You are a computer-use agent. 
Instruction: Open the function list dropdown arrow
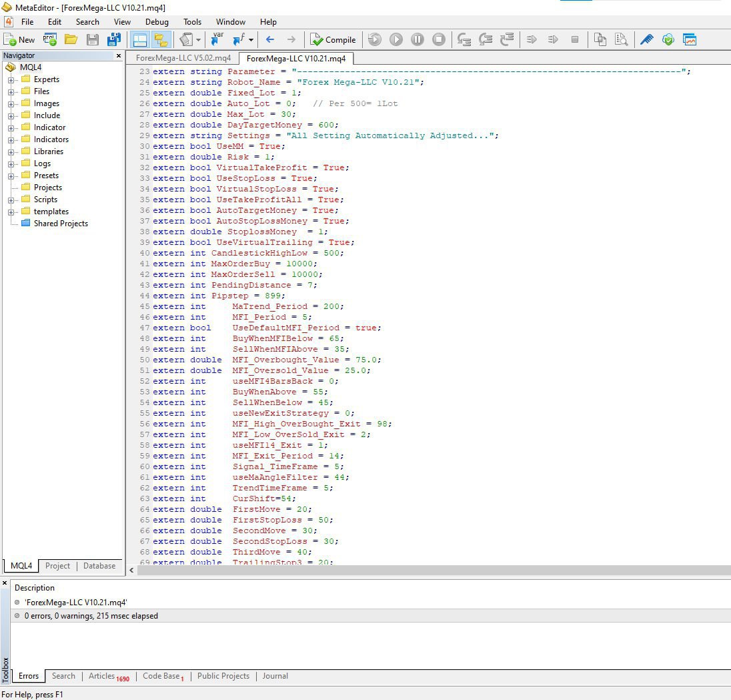[251, 40]
